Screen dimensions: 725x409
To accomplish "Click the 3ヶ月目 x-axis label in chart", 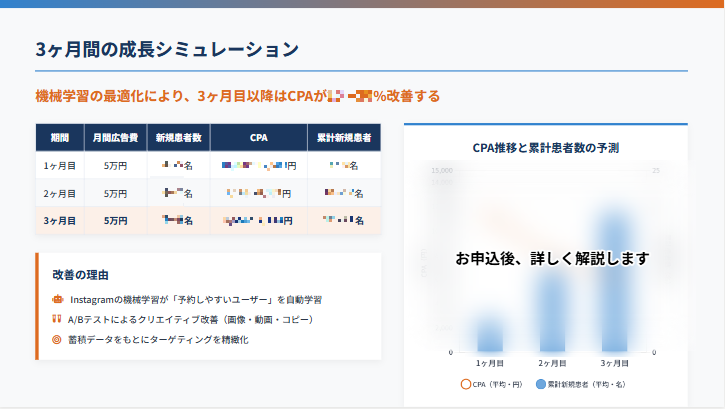I will 614,363.
